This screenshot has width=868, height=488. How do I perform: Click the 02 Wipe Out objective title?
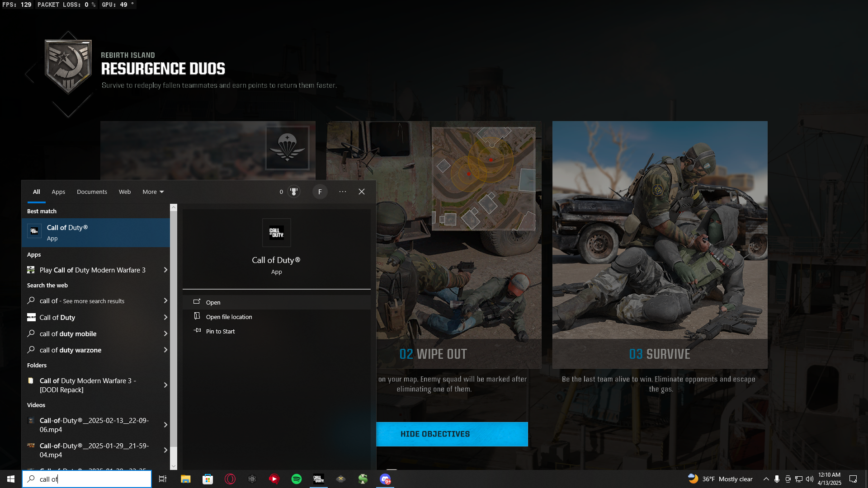(433, 354)
